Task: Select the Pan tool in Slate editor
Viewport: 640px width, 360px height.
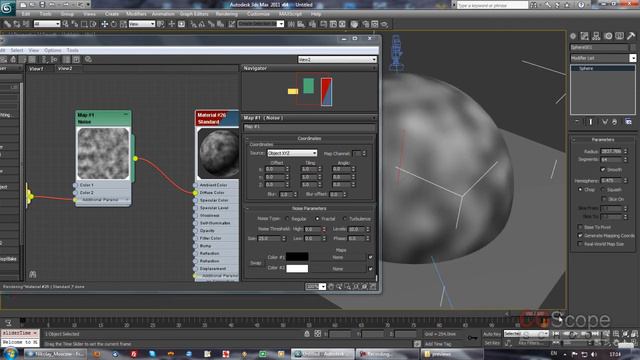Action: (331, 287)
